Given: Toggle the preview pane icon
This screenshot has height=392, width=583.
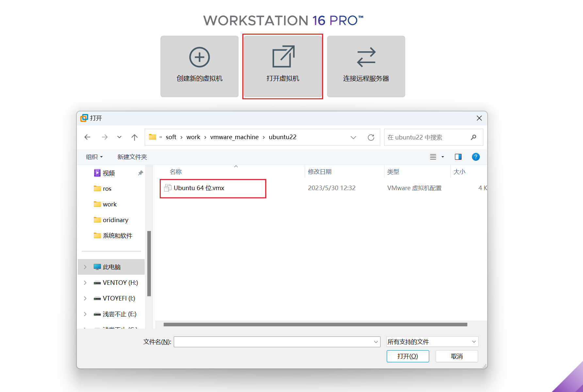Looking at the screenshot, I should (x=458, y=157).
